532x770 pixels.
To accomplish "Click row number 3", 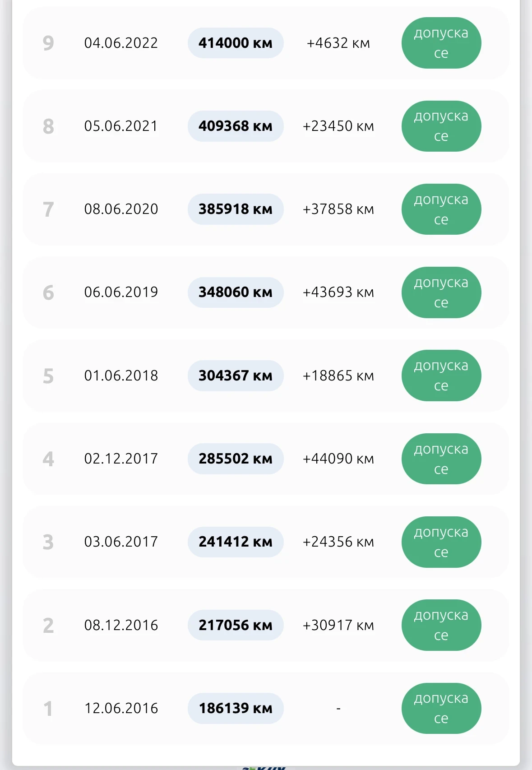I will (x=48, y=542).
